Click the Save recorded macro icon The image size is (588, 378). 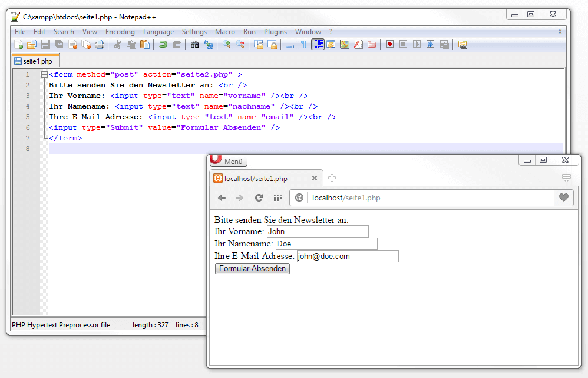click(444, 44)
